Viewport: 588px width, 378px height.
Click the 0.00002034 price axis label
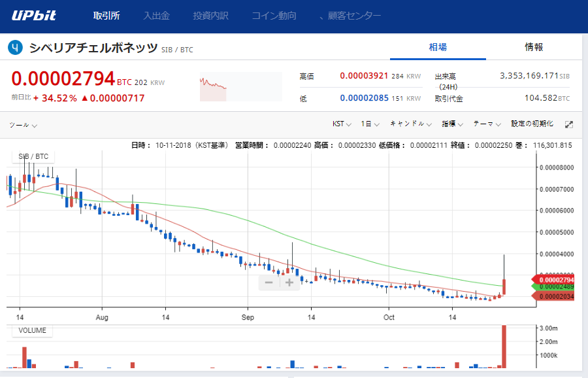(560, 296)
